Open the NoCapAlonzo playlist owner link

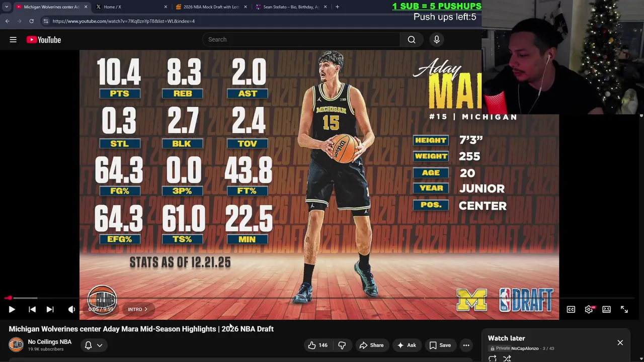[x=525, y=348]
